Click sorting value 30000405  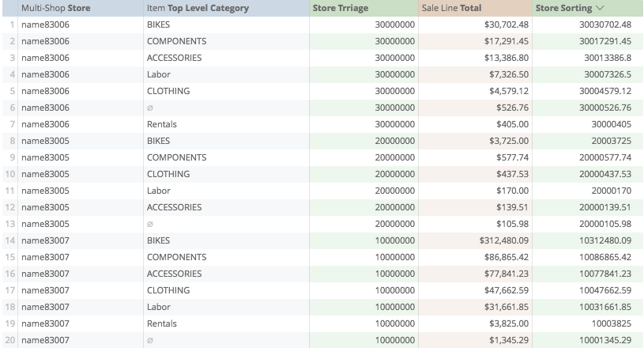(x=611, y=124)
